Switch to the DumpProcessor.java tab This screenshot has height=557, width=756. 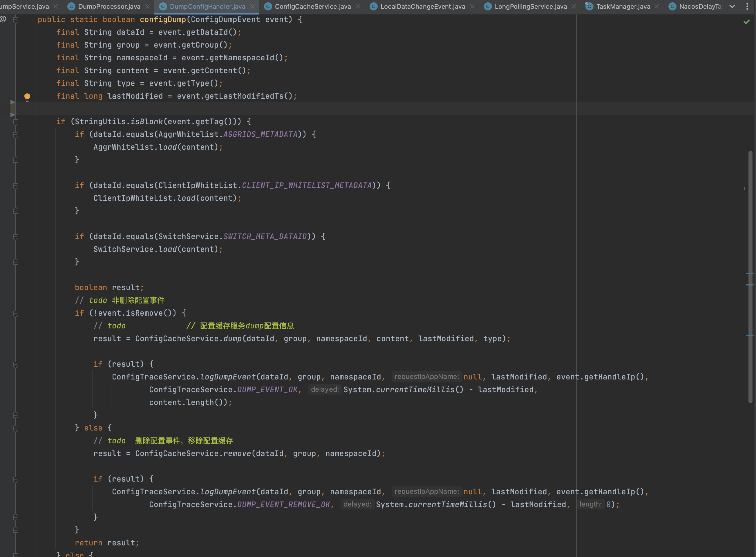click(109, 6)
